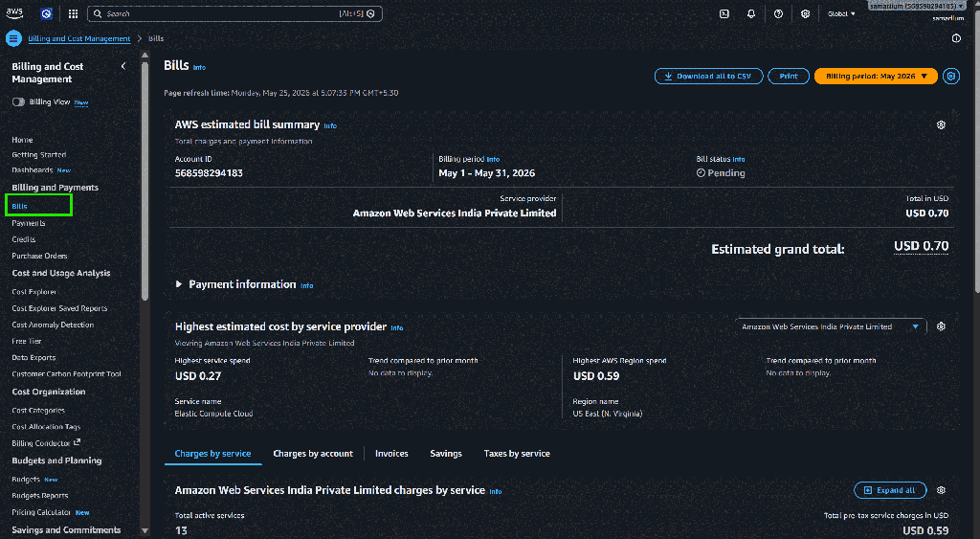Switch to the Charges by account tab

coord(313,454)
